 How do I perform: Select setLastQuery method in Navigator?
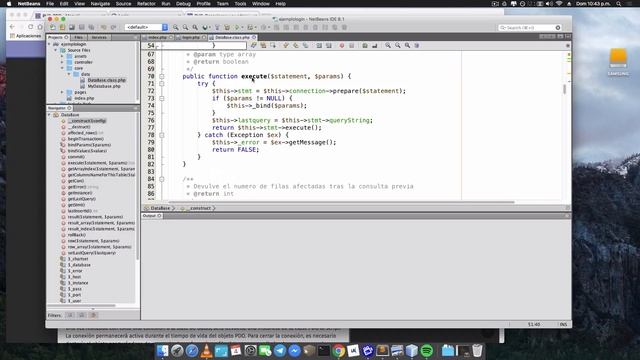pos(91,253)
